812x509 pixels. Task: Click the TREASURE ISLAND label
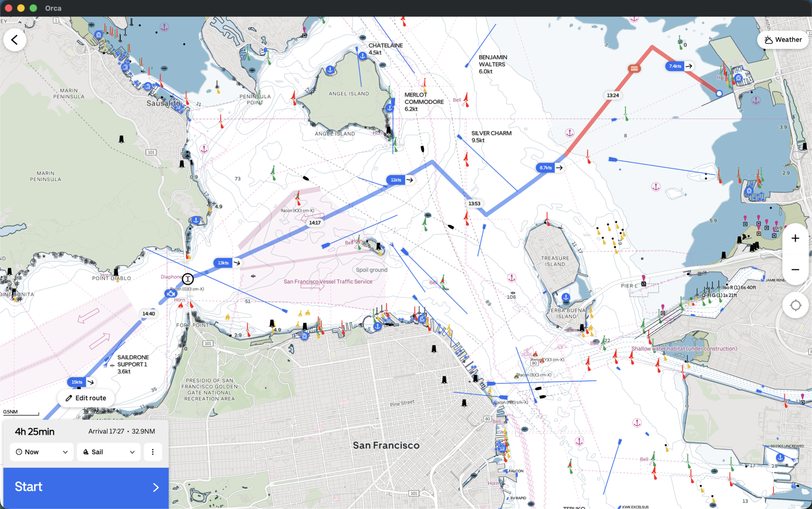point(555,261)
